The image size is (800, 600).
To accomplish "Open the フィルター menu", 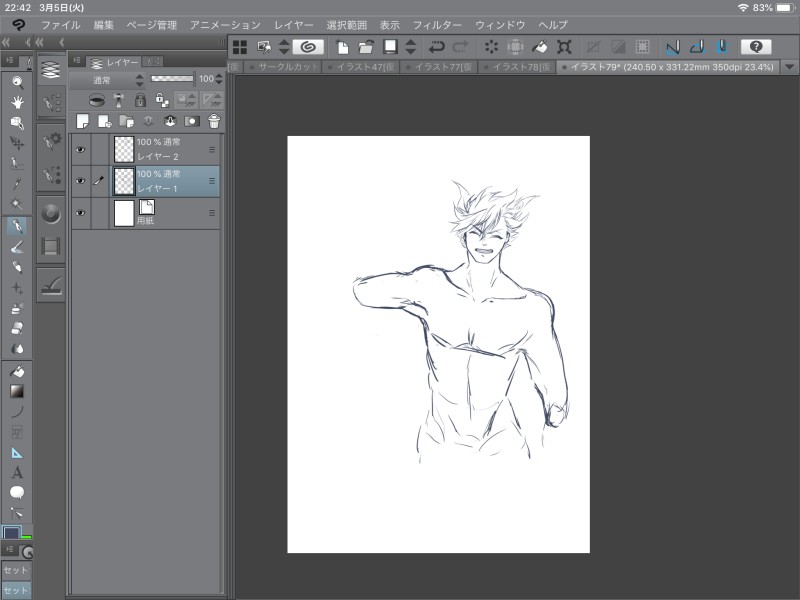I will click(437, 24).
